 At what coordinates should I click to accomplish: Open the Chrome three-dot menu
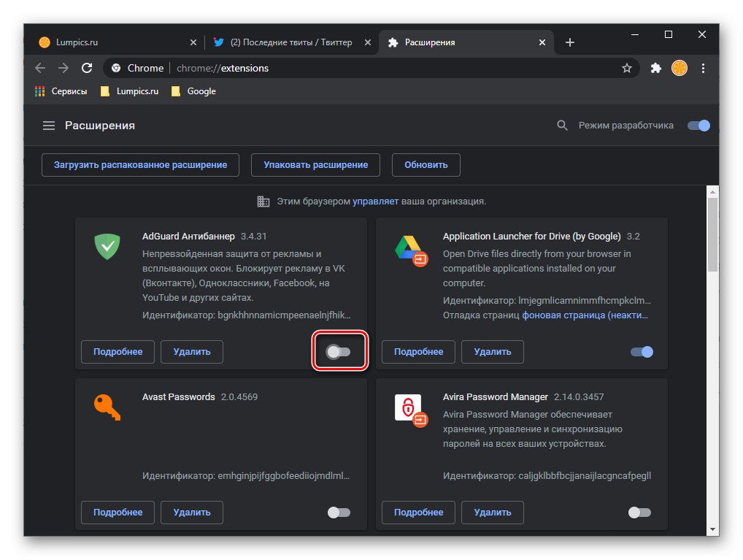click(x=703, y=68)
